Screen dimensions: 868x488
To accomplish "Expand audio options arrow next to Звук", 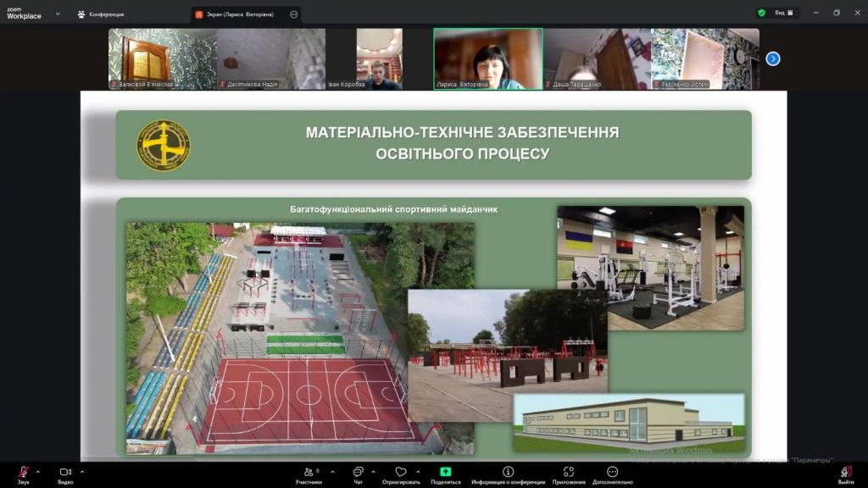I will pyautogui.click(x=37, y=471).
